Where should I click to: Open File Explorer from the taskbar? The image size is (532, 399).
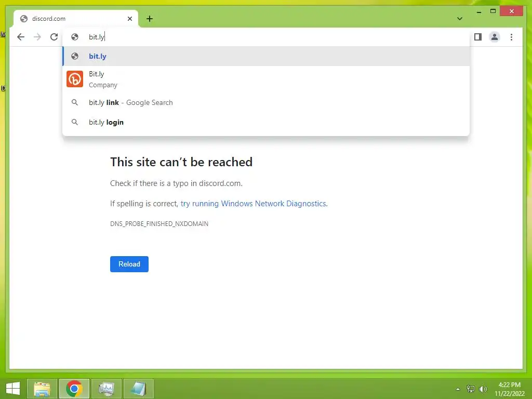point(42,389)
